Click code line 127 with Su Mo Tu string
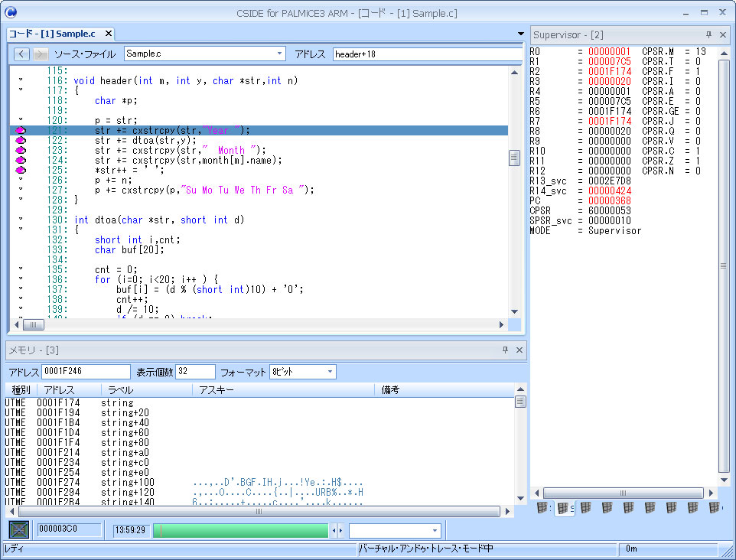The height and width of the screenshot is (560, 736). pyautogui.click(x=204, y=190)
